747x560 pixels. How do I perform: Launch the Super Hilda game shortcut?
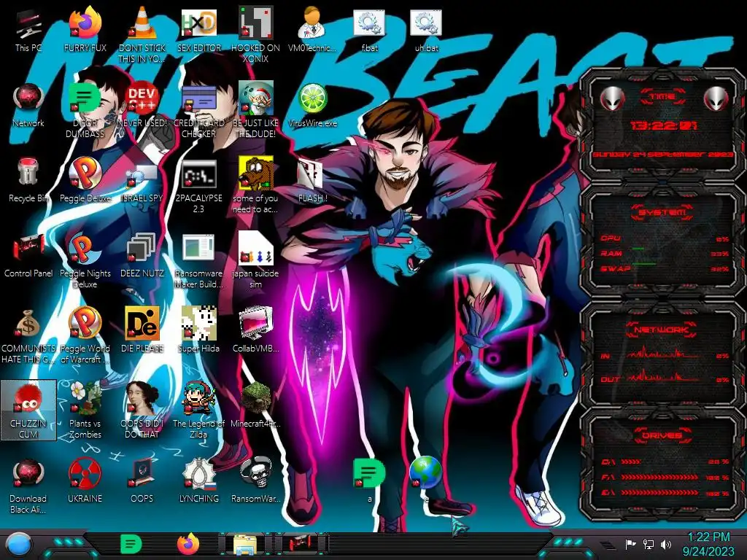pos(198,323)
